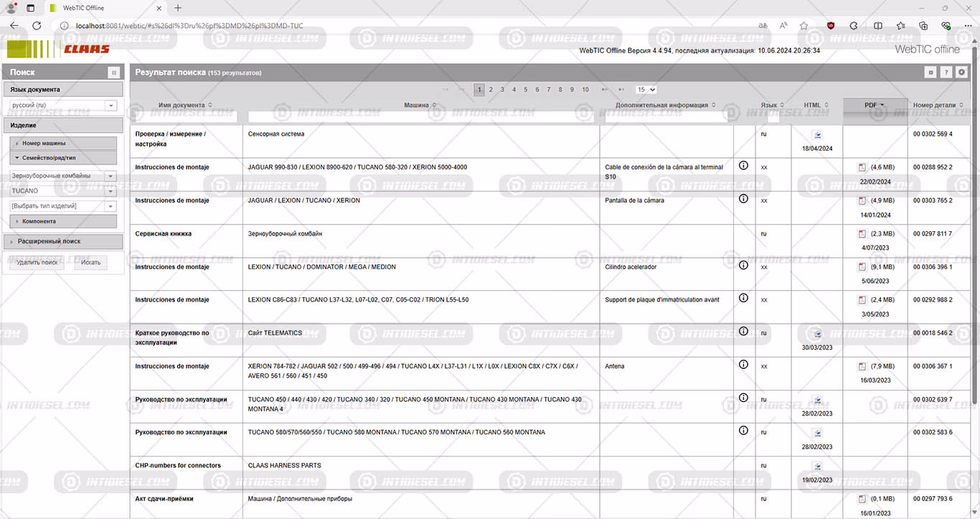Click the Искать search button
The width and height of the screenshot is (980, 519).
pyautogui.click(x=90, y=263)
